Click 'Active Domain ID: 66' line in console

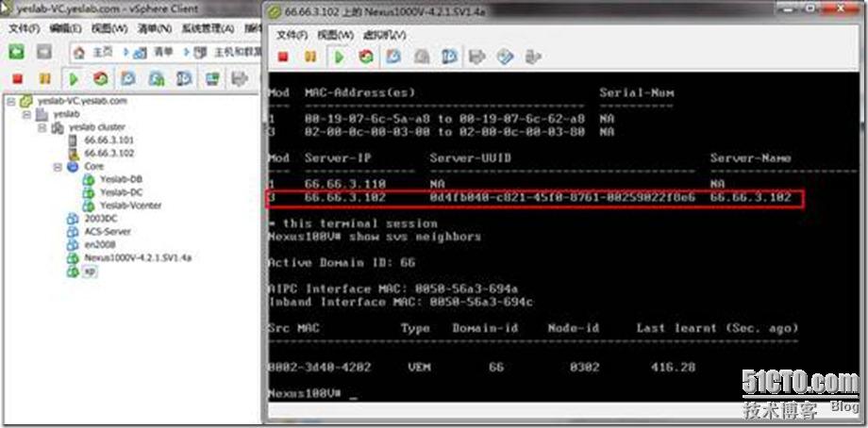pyautogui.click(x=342, y=263)
